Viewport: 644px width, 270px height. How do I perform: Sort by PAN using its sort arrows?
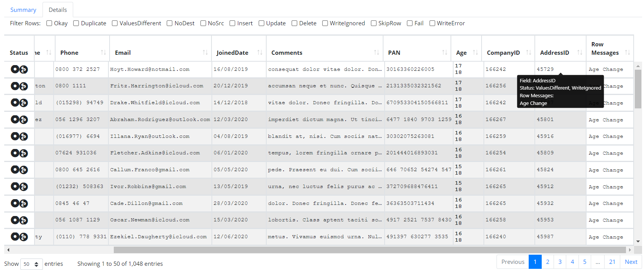click(445, 52)
